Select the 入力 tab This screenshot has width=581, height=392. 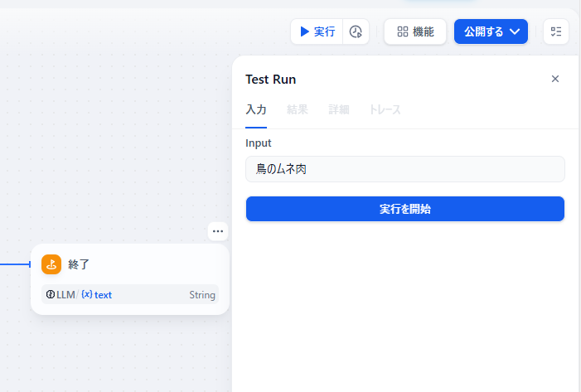tap(256, 109)
